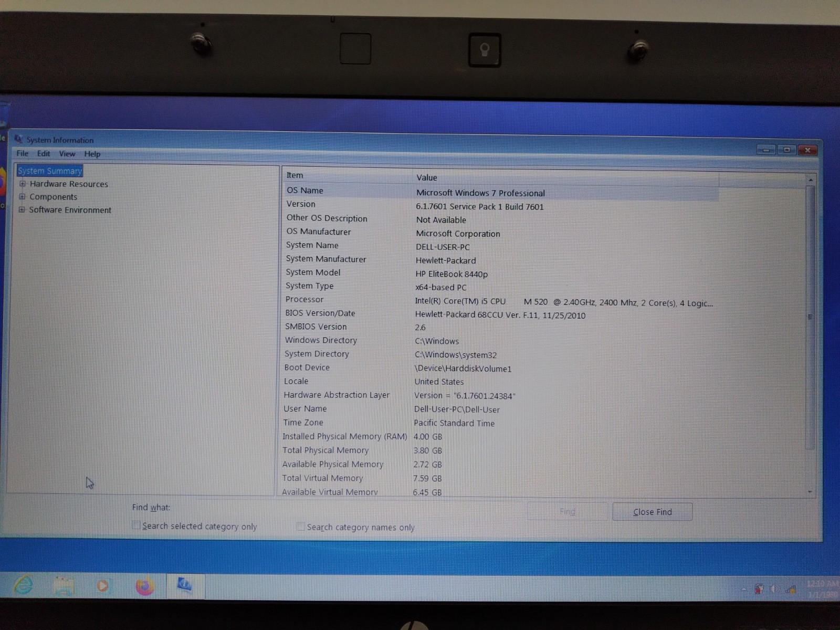Select the SMBIOS Version row
Viewport: 840px width, 630px height.
500,327
